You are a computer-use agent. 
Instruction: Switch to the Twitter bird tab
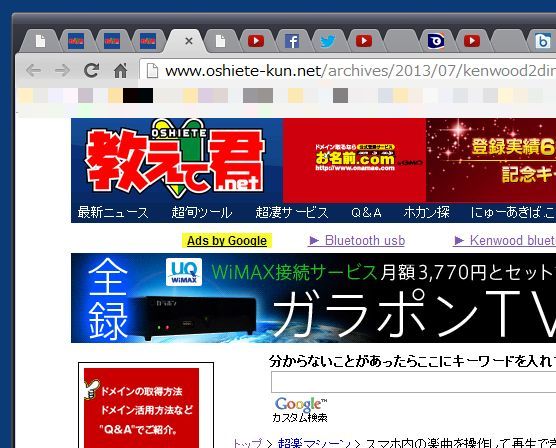point(328,41)
